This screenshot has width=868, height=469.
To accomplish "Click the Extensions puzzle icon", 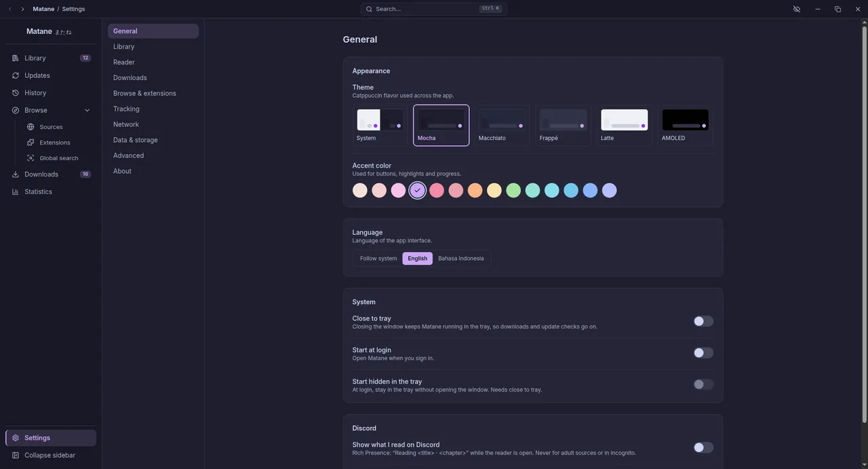I will pos(31,143).
